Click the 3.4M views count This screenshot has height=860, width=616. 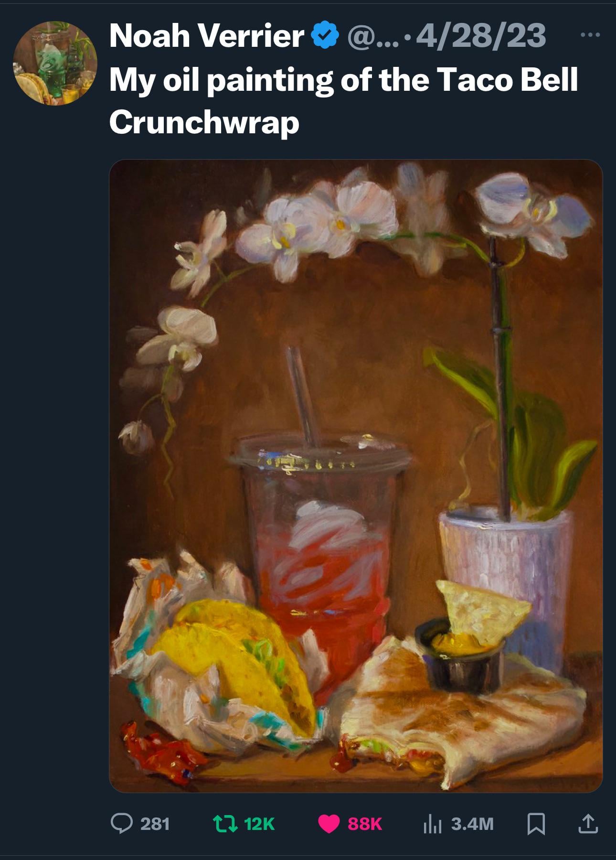click(472, 824)
